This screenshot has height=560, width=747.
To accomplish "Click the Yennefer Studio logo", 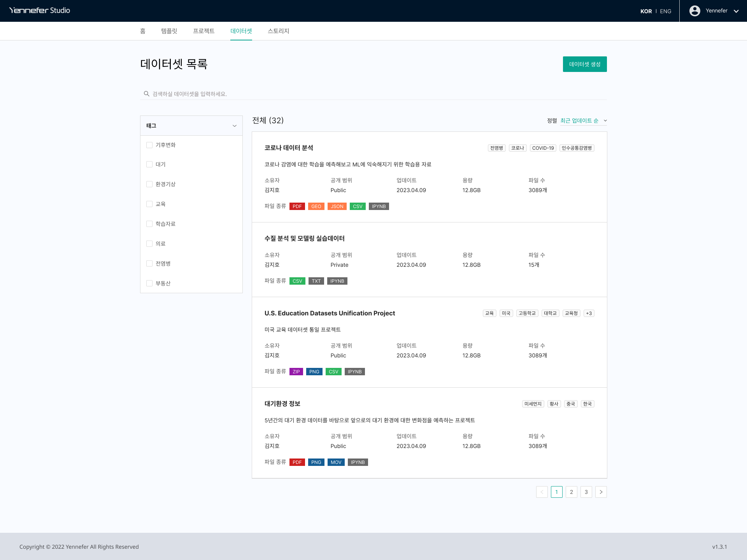I will (x=40, y=10).
